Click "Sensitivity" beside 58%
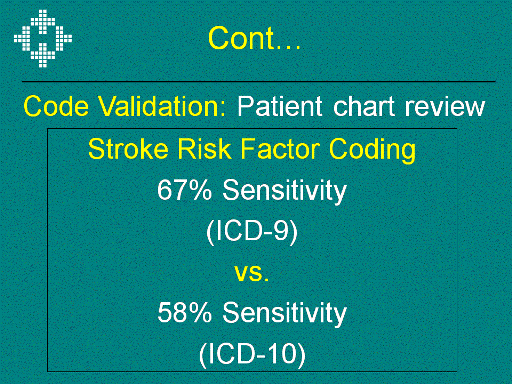Image resolution: width=512 pixels, height=384 pixels. (285, 314)
